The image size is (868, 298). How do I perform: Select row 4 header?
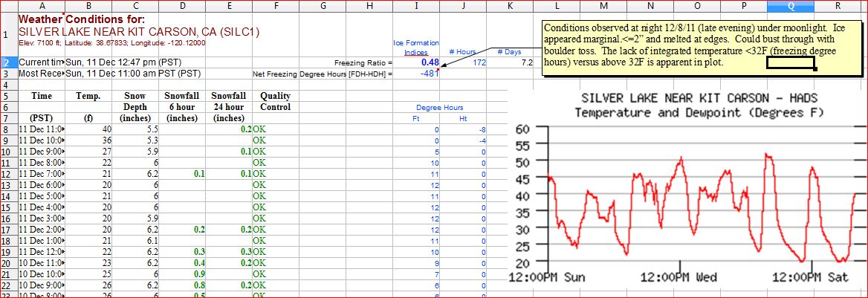coord(9,85)
